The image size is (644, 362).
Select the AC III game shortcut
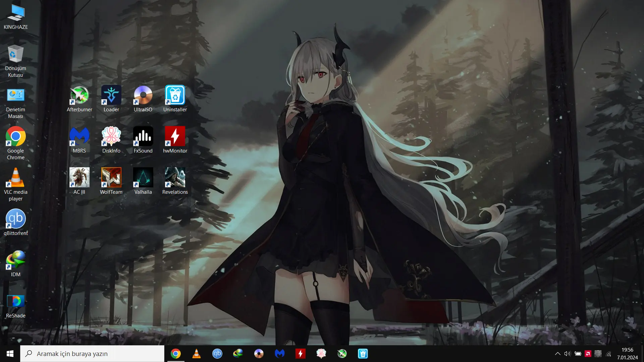point(79,181)
